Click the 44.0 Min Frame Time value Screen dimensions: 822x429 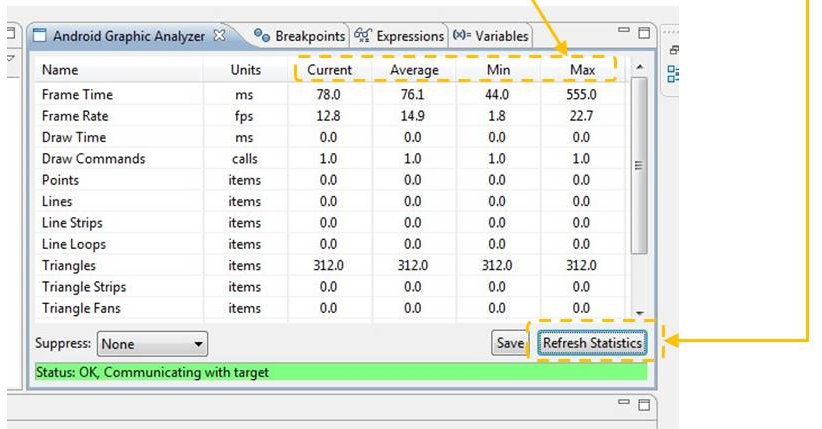[x=497, y=94]
